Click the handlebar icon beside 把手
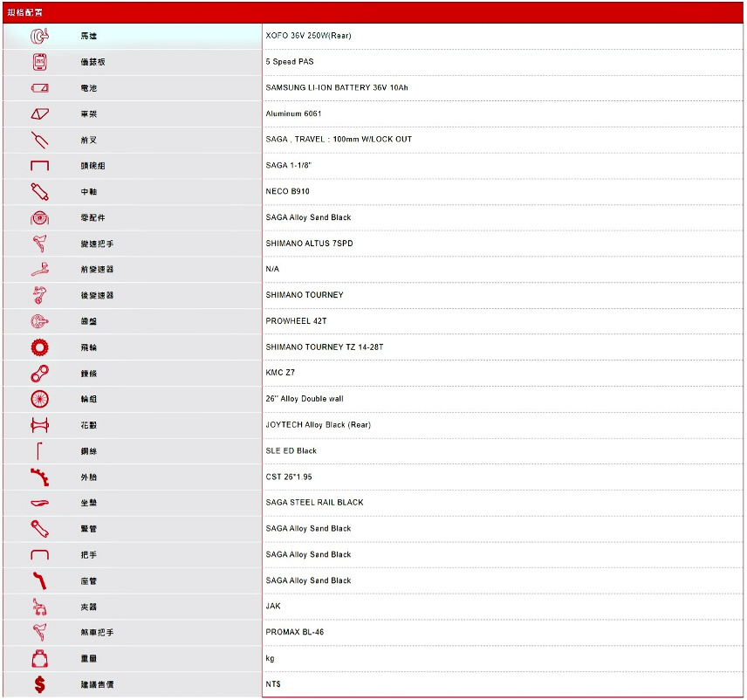 click(39, 555)
